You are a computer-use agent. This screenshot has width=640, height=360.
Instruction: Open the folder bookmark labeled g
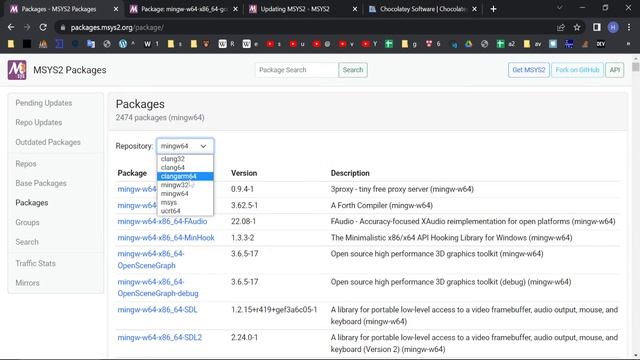pos(409,44)
